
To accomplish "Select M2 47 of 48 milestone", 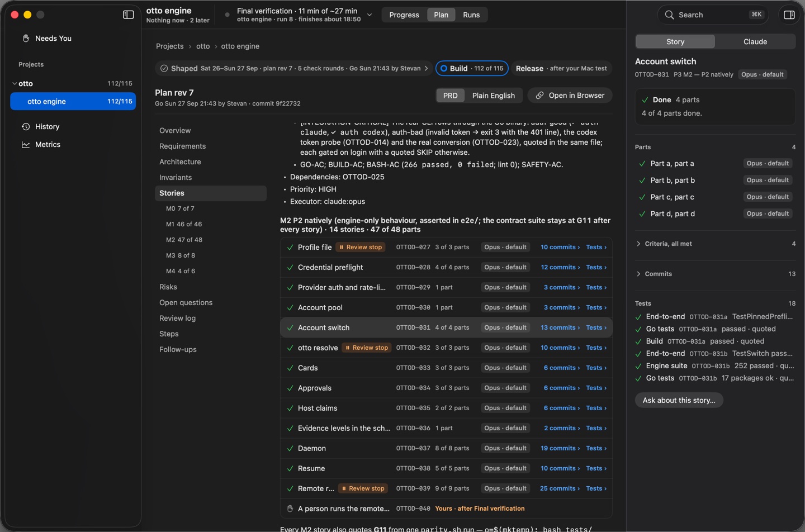I will click(x=184, y=240).
